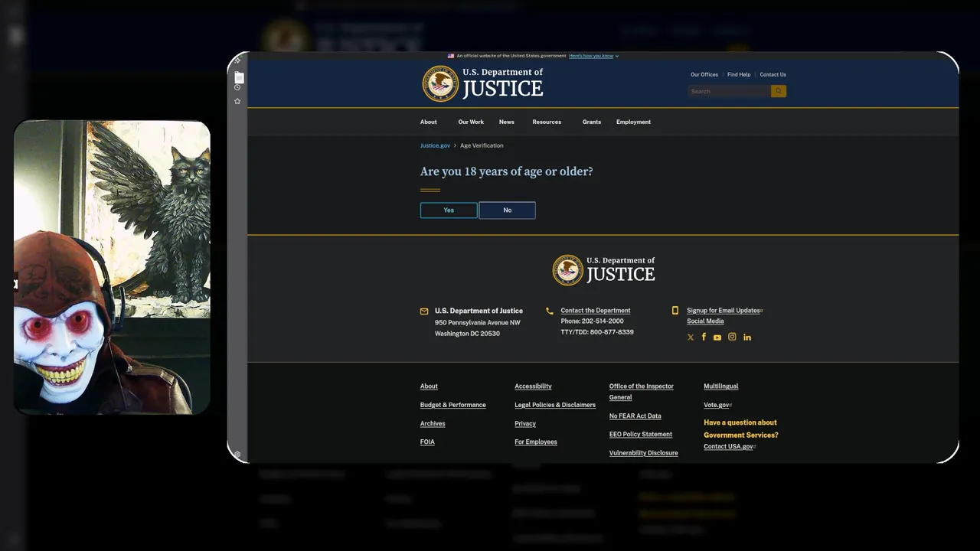Screen dimensions: 980x551
Task: Click the envelope icon beside the address
Action: (424, 311)
